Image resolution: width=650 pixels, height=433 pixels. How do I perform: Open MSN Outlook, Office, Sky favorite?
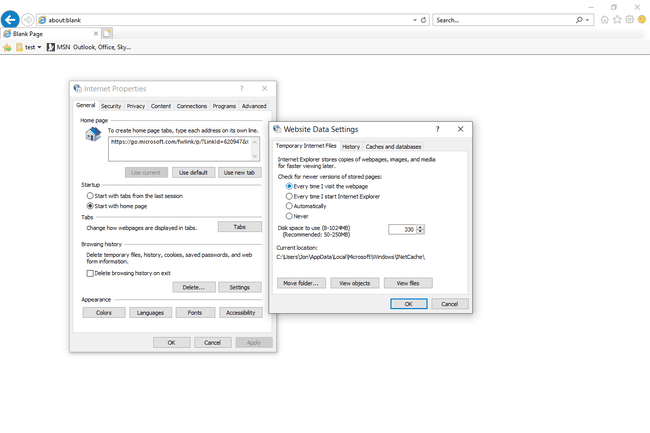(x=89, y=47)
